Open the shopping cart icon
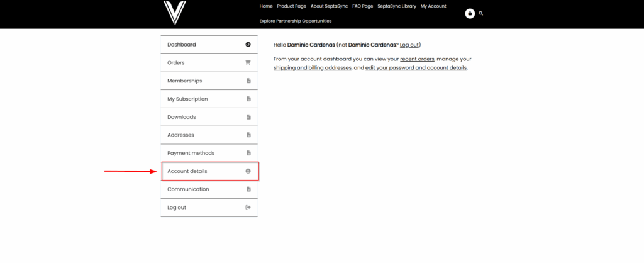 click(470, 13)
